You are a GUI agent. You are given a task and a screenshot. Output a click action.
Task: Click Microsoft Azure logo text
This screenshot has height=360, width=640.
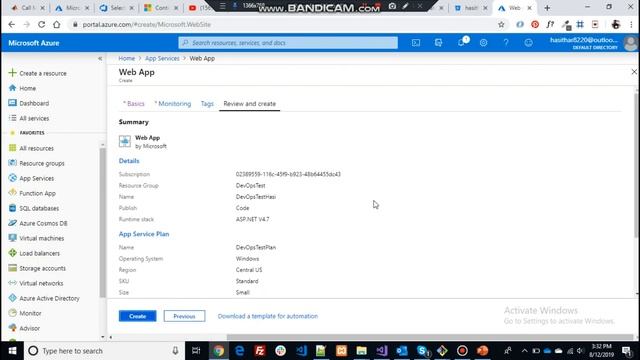[x=33, y=43]
